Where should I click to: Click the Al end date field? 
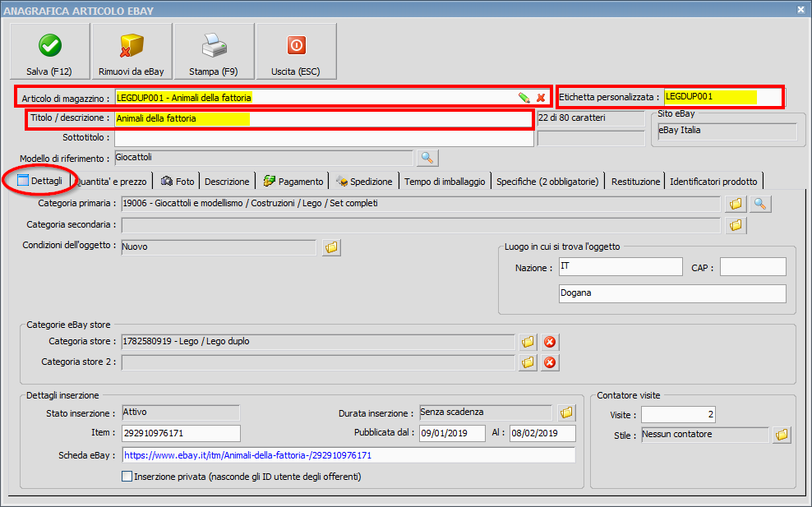pos(542,433)
